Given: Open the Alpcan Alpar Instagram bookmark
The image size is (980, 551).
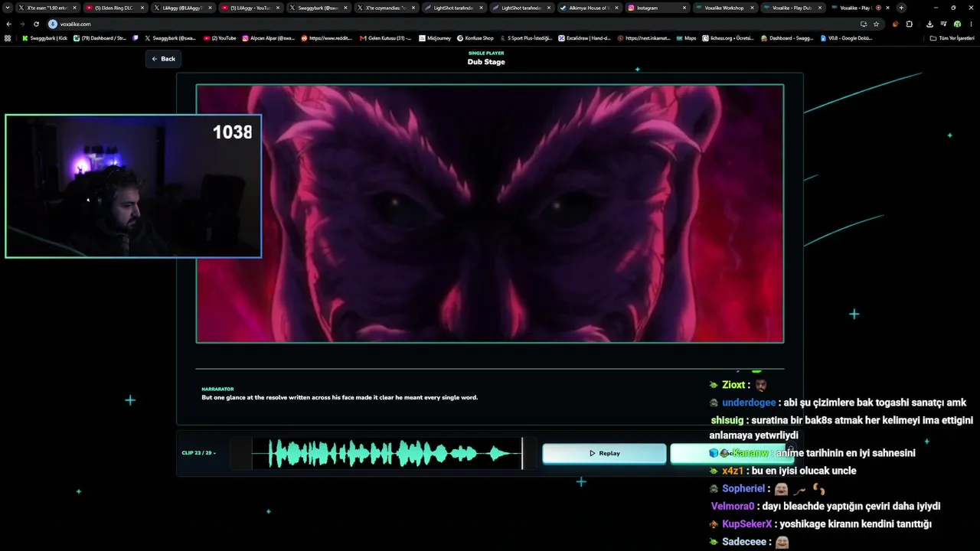Looking at the screenshot, I should pyautogui.click(x=269, y=37).
